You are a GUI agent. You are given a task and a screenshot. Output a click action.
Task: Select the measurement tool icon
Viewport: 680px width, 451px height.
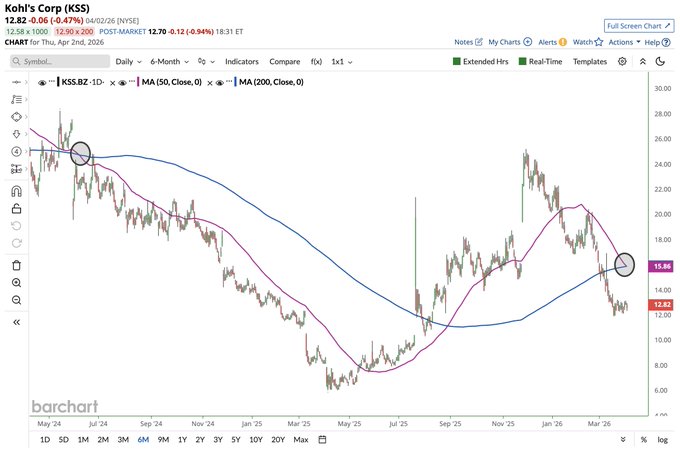click(x=16, y=169)
